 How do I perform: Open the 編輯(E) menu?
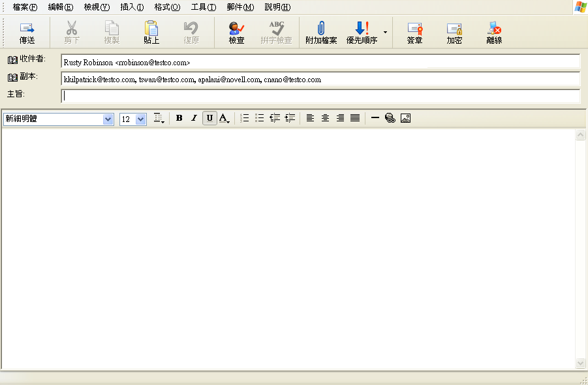61,7
